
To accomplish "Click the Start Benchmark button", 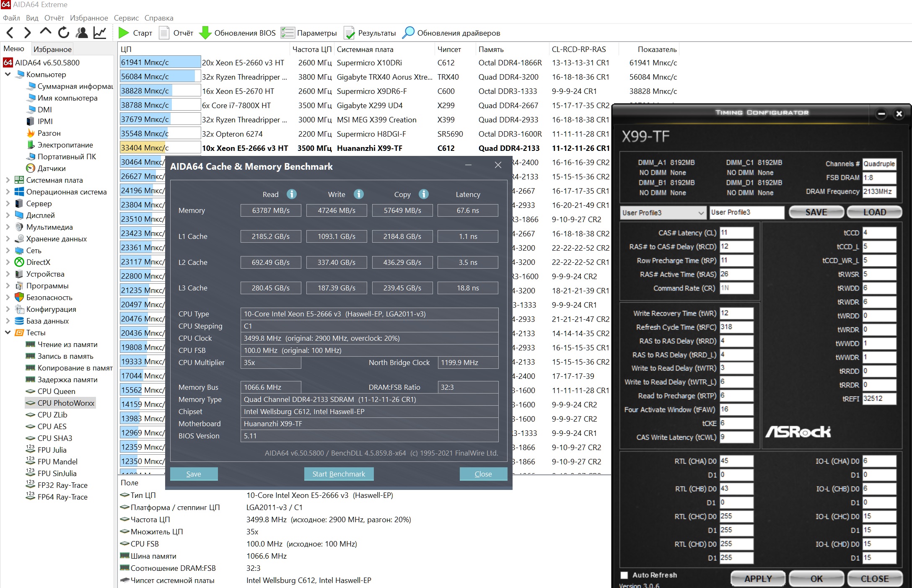I will (x=339, y=474).
